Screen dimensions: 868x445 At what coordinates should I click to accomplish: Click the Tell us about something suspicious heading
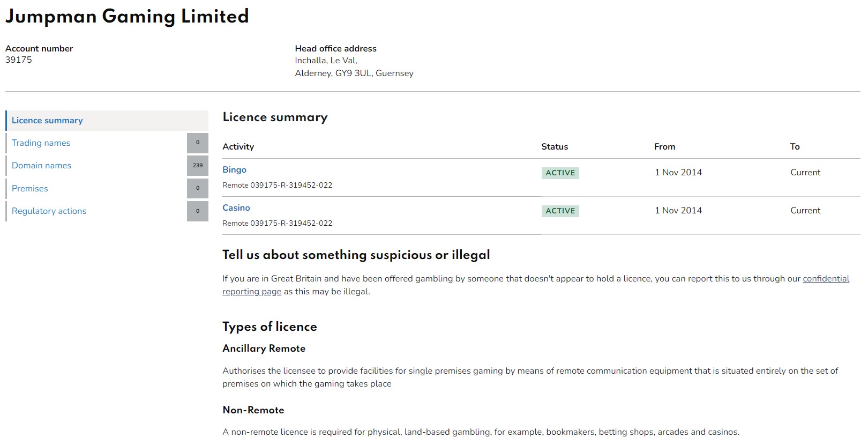pyautogui.click(x=356, y=255)
